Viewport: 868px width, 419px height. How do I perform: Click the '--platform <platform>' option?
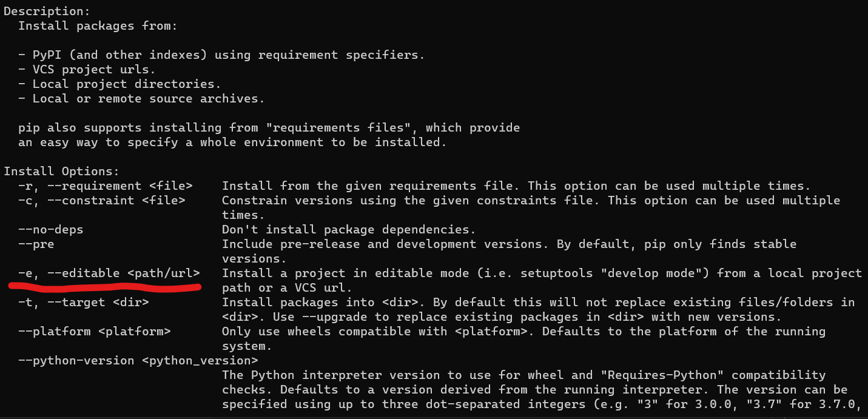click(x=94, y=331)
